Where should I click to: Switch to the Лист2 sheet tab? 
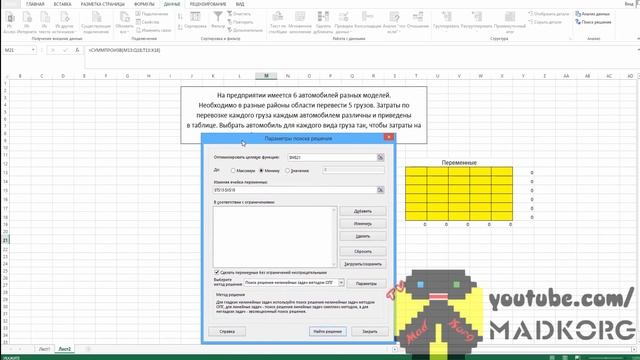(x=64, y=349)
